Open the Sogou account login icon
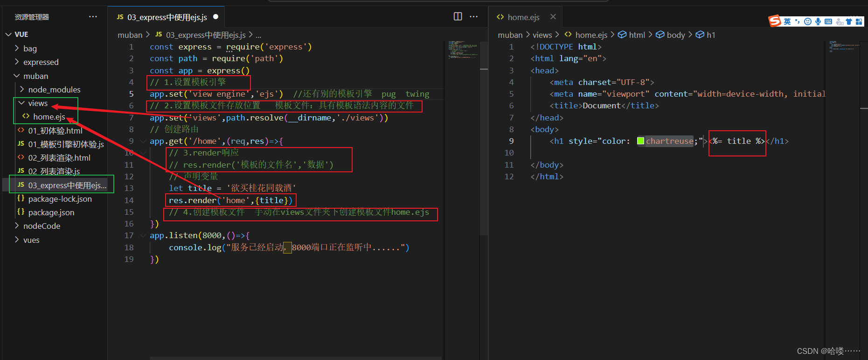 point(840,21)
